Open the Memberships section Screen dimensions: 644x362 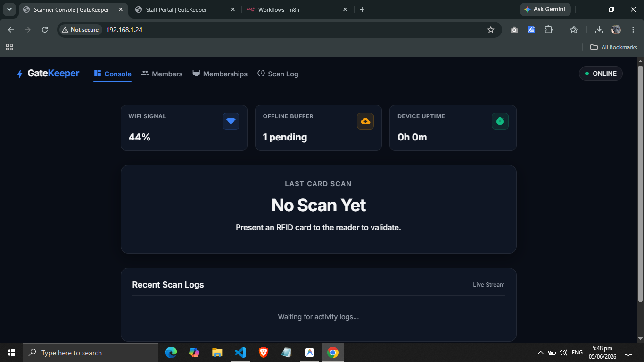click(220, 74)
